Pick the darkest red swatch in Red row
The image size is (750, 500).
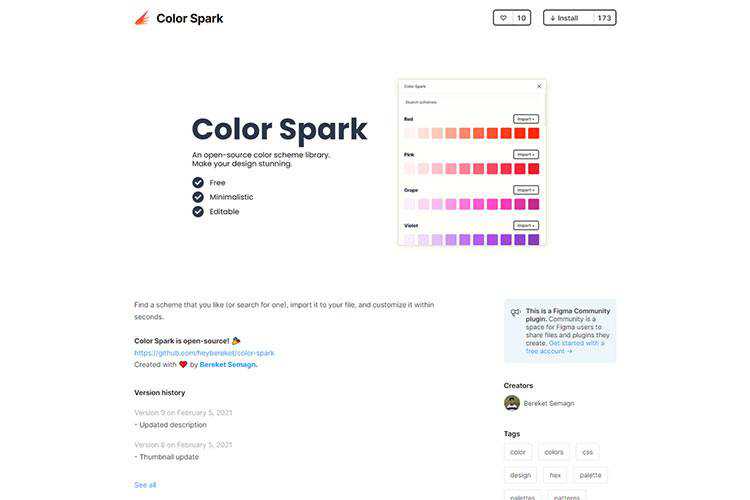(533, 133)
